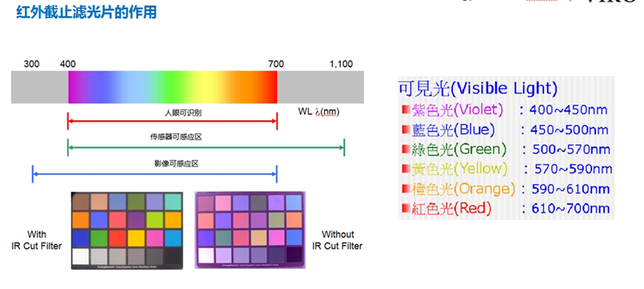Click the 590~610nm range value
The image size is (644, 289).
tap(571, 189)
